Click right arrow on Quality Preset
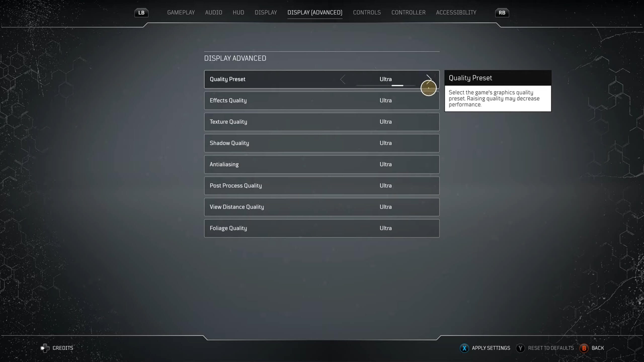 [x=428, y=79]
